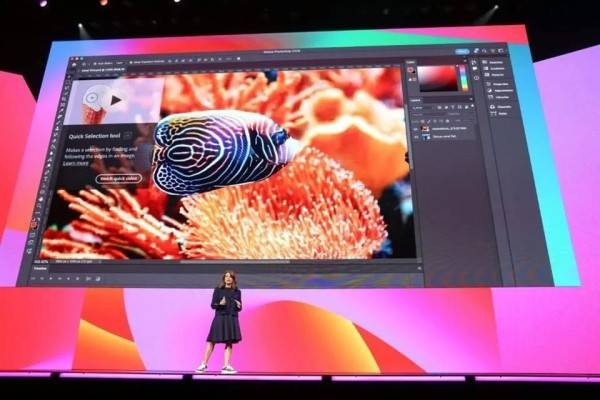Open the circled-i info panel icon
Image resolution: width=600 pixels, height=400 pixels.
(476, 78)
